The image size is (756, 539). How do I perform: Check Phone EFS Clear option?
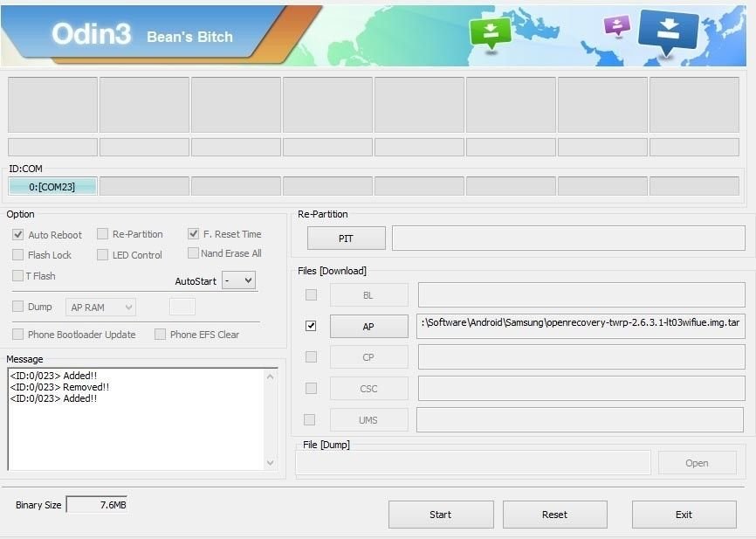[160, 334]
